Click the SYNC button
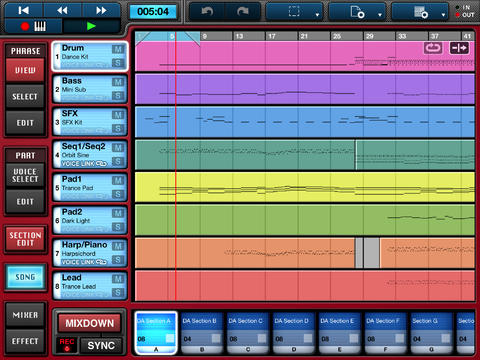Viewport: 480px width, 360px height. point(101,346)
